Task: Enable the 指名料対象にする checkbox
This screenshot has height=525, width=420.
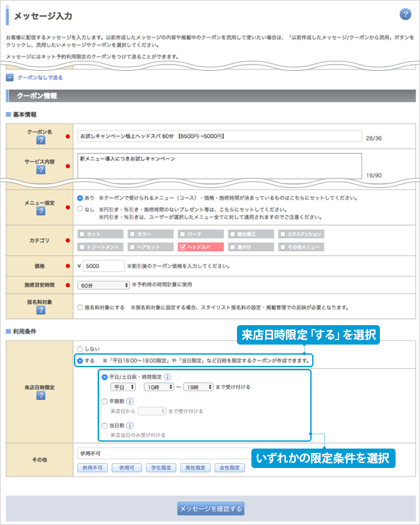Action: pos(79,307)
